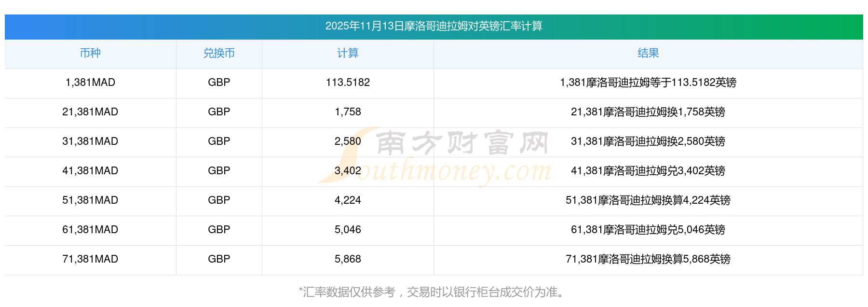Click the 5,046 calculation value
The image size is (868, 307).
pos(348,230)
